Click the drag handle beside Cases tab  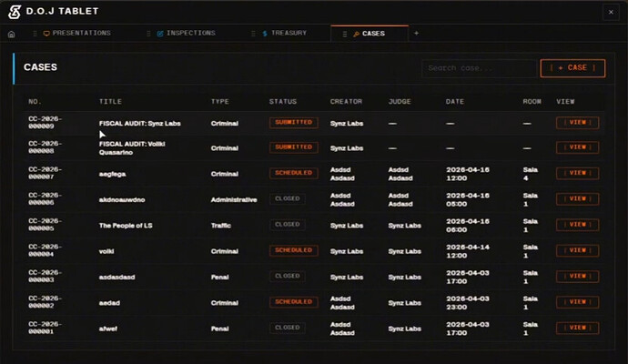pos(344,34)
